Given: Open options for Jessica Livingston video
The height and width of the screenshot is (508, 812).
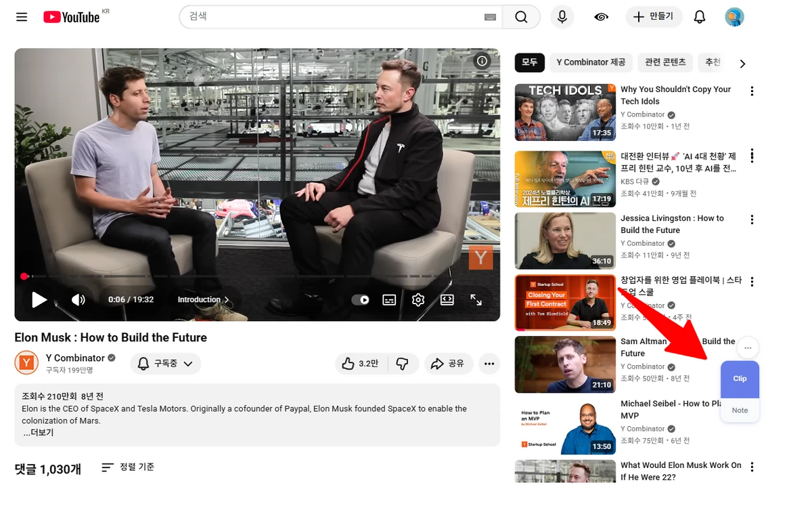Looking at the screenshot, I should (752, 219).
